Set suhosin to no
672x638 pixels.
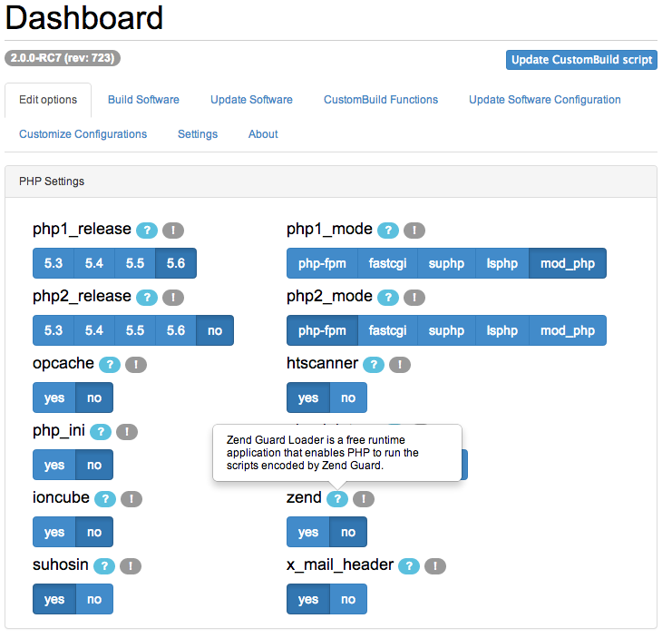tap(94, 599)
